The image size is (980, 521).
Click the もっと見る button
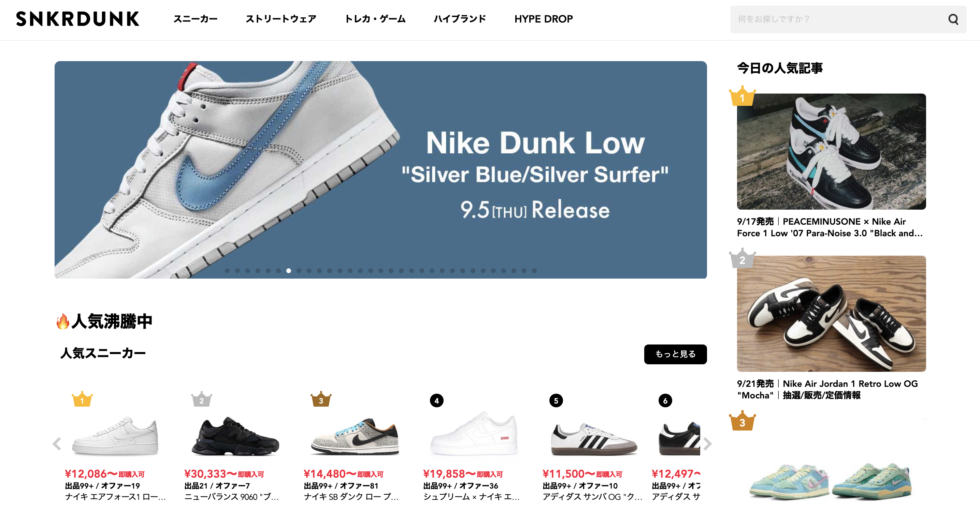[675, 354]
